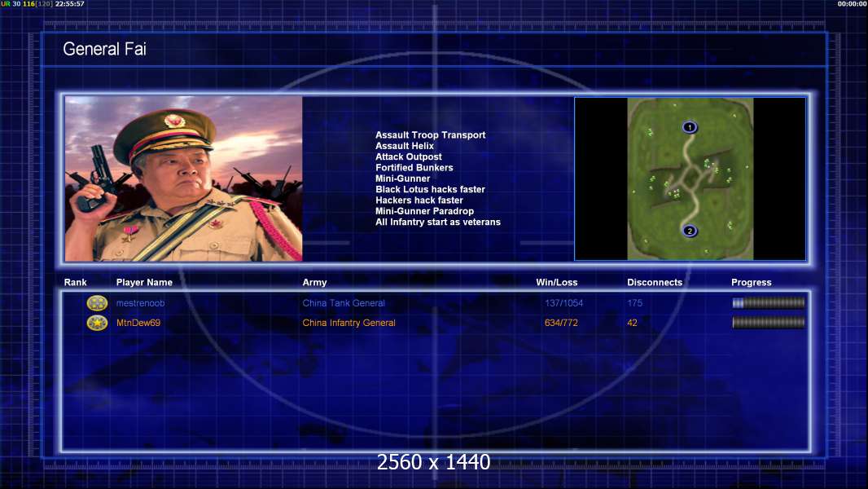Click Attack Outpost ability text
Viewport: 868px width, 489px height.
click(x=408, y=156)
